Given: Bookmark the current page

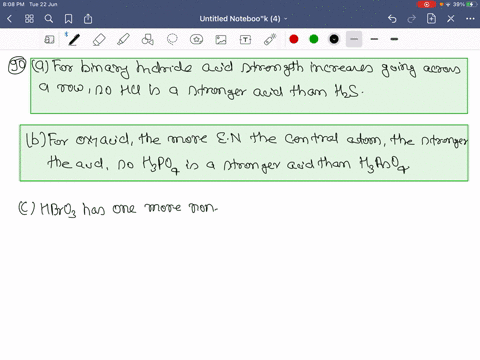Looking at the screenshot, I should pos(68,19).
